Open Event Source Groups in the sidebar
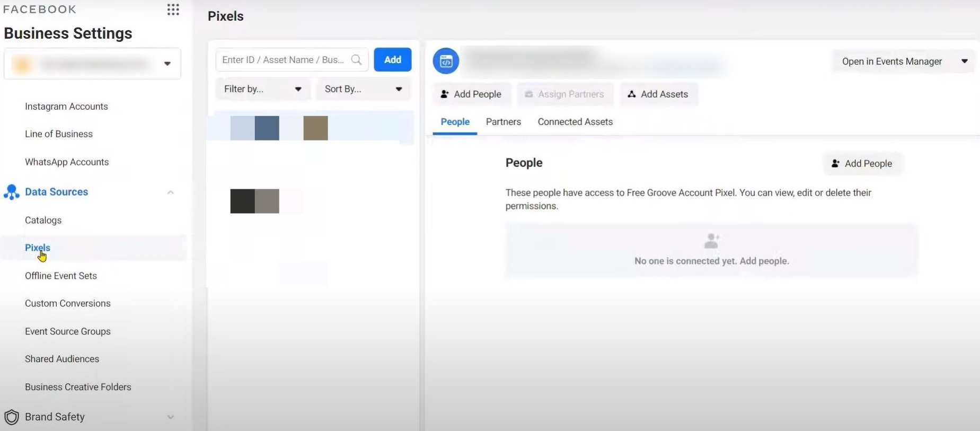This screenshot has height=431, width=980. (x=68, y=331)
